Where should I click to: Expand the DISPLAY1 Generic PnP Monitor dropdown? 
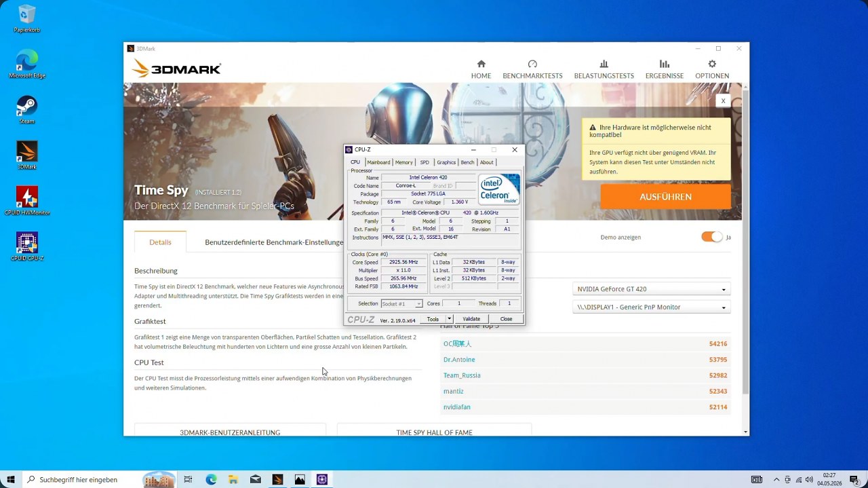pyautogui.click(x=651, y=307)
